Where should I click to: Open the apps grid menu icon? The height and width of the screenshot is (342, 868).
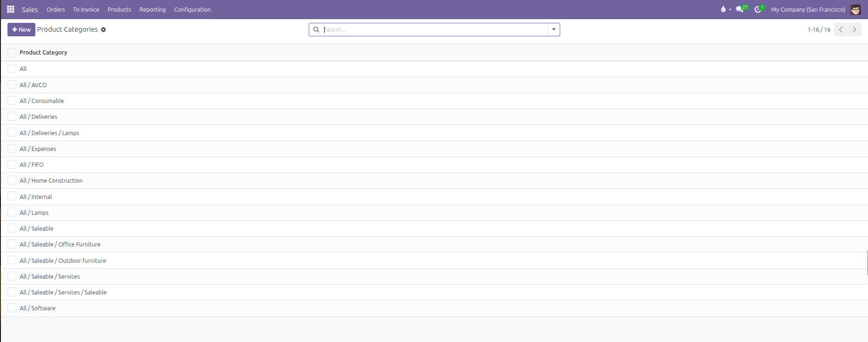(11, 9)
